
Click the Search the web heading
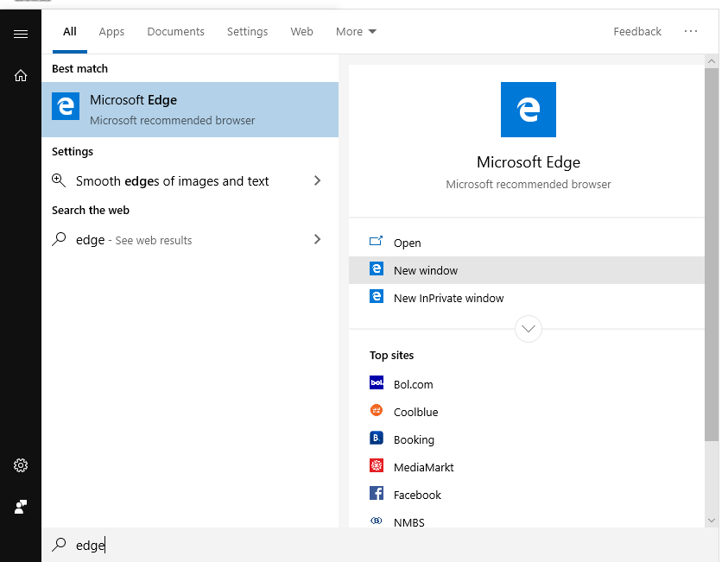(91, 211)
